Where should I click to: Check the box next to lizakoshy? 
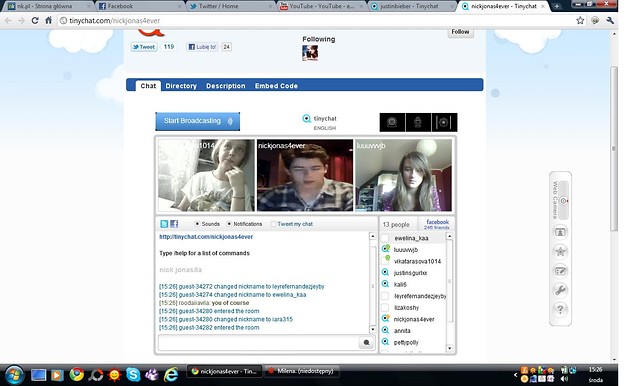[385, 307]
